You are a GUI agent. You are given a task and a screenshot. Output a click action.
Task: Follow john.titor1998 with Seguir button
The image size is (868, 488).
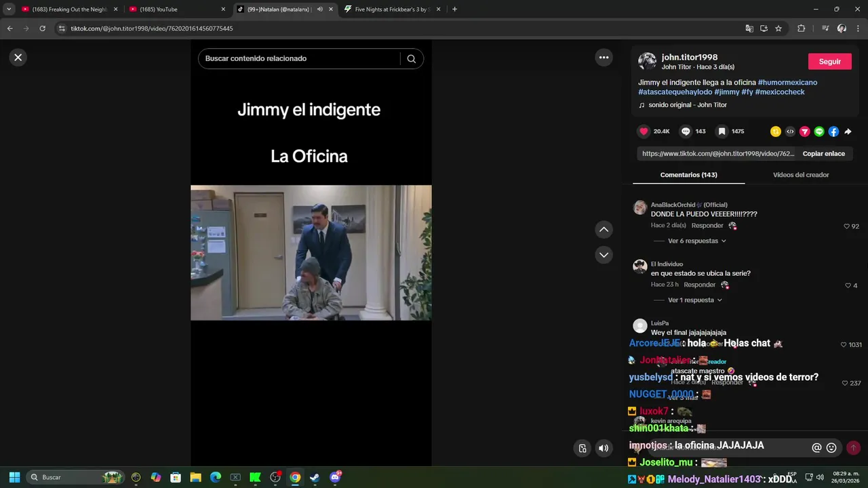[829, 61]
